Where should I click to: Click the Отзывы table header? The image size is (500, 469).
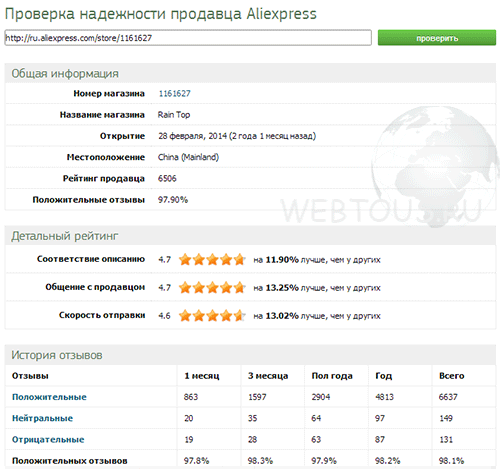[30, 376]
